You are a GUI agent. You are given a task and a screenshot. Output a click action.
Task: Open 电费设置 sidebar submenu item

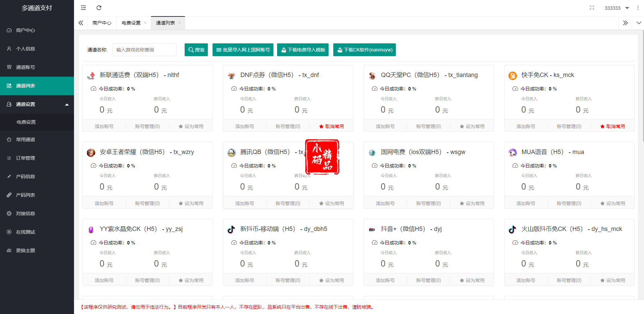[37, 122]
